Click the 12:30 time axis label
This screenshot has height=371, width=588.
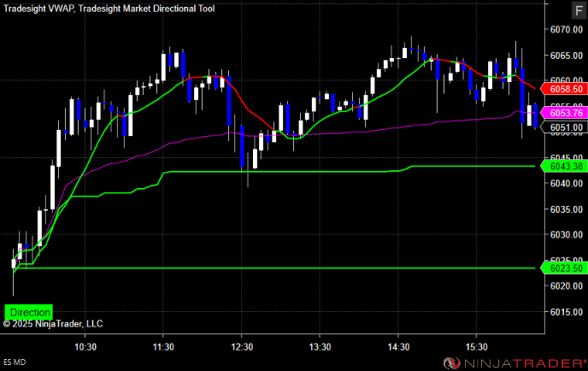[x=242, y=347]
